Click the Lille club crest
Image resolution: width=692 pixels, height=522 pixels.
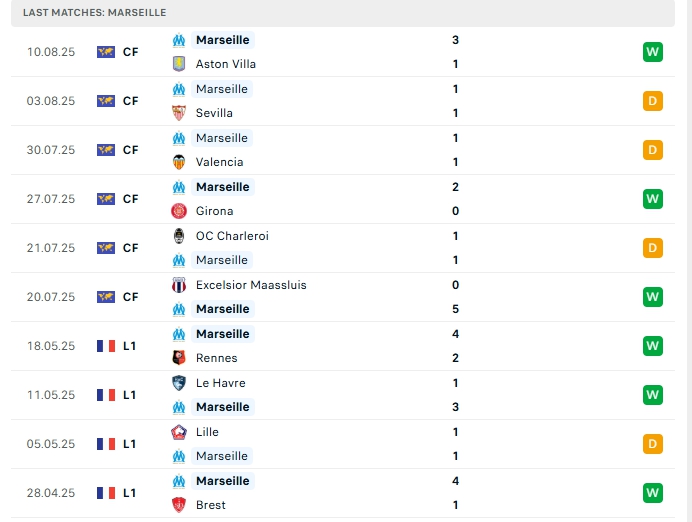179,432
